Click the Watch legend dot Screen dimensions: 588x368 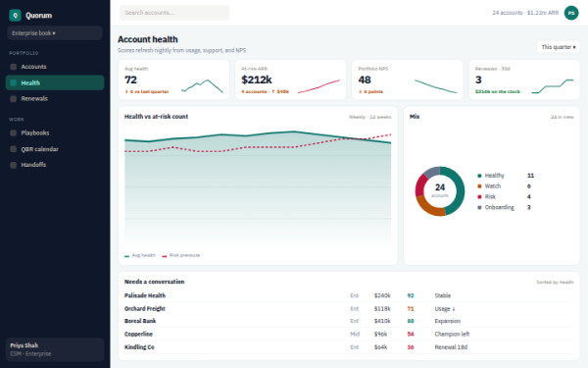[479, 186]
